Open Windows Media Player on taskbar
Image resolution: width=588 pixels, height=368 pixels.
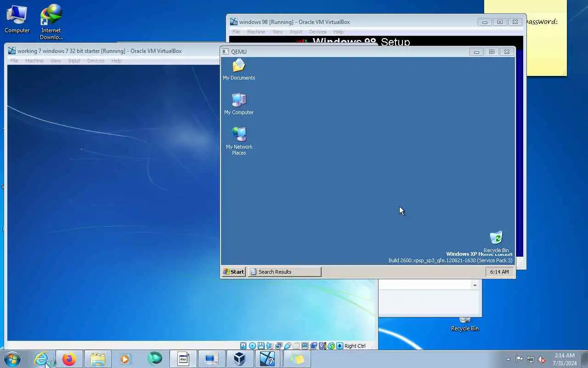(126, 359)
